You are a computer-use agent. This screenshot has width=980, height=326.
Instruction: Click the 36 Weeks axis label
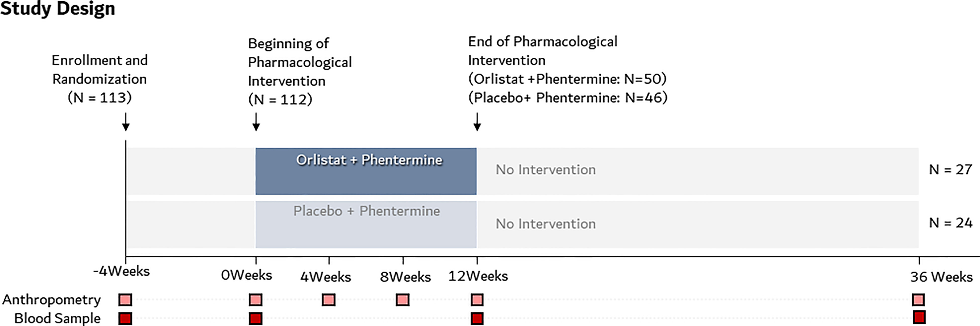pyautogui.click(x=941, y=277)
